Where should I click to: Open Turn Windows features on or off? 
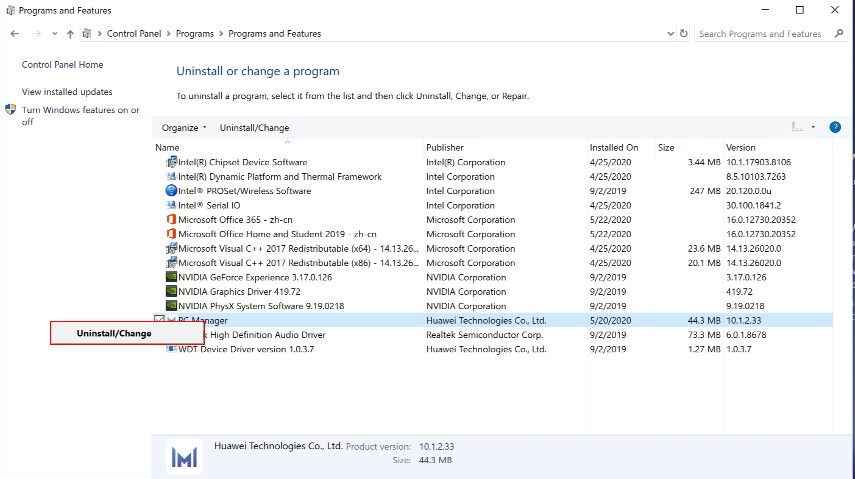coord(80,116)
